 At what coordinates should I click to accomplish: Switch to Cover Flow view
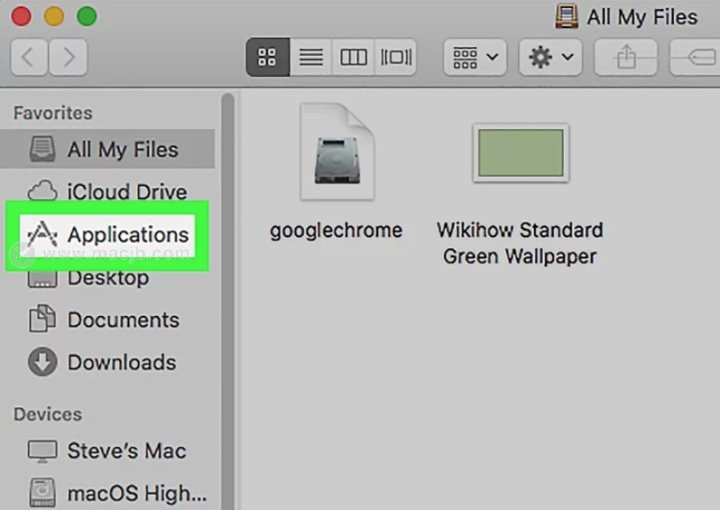click(x=396, y=57)
